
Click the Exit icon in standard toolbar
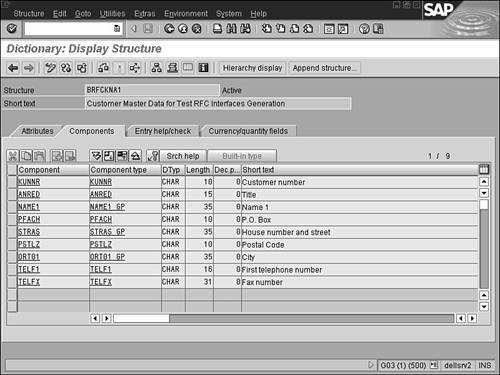tap(183, 29)
